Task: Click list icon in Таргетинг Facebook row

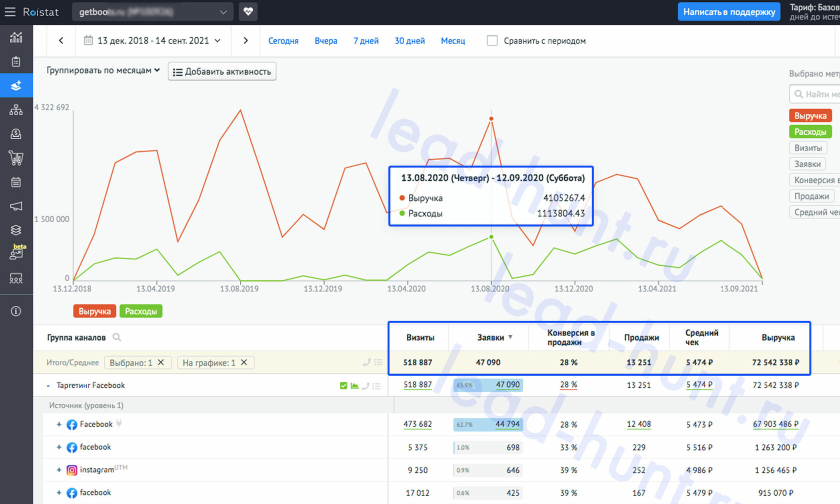Action: (376, 385)
